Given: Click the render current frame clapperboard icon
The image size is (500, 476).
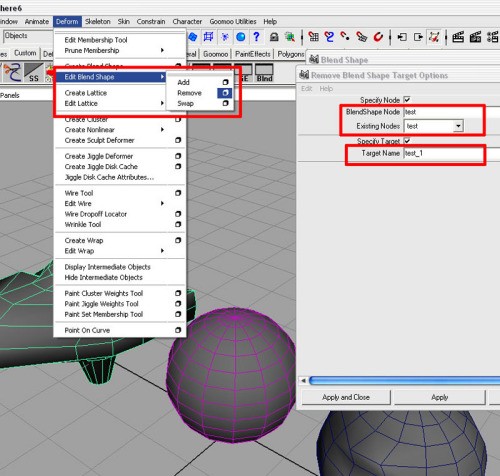Looking at the screenshot, I should [x=458, y=37].
